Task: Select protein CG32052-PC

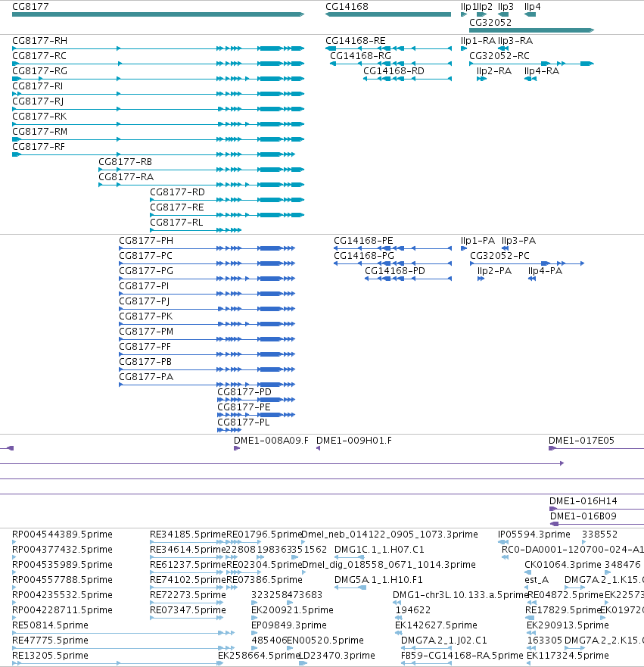Action: pyautogui.click(x=499, y=256)
